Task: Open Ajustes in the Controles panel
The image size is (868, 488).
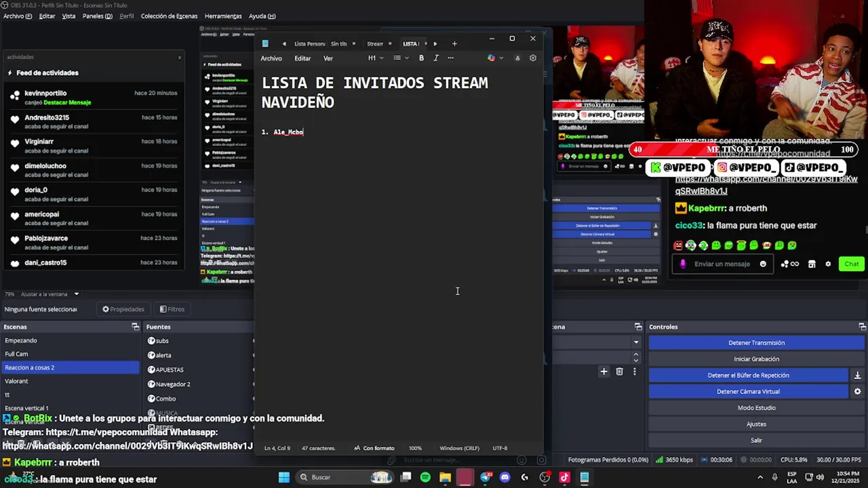Action: (756, 424)
